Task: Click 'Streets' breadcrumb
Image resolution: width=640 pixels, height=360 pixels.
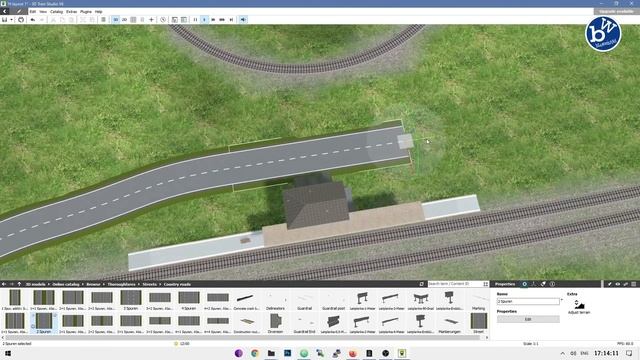Action: (149, 284)
